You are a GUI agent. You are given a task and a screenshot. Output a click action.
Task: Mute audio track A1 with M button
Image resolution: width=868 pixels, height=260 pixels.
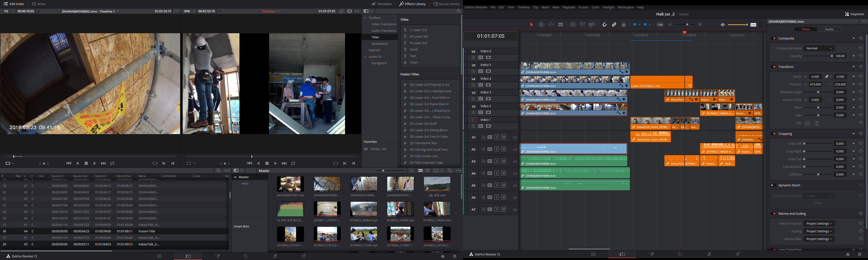point(503,137)
